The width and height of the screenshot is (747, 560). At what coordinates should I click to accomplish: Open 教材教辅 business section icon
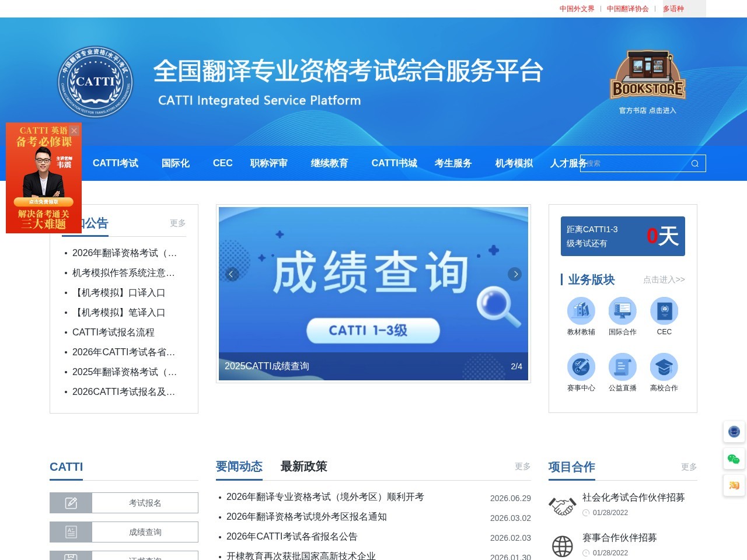[x=581, y=311]
